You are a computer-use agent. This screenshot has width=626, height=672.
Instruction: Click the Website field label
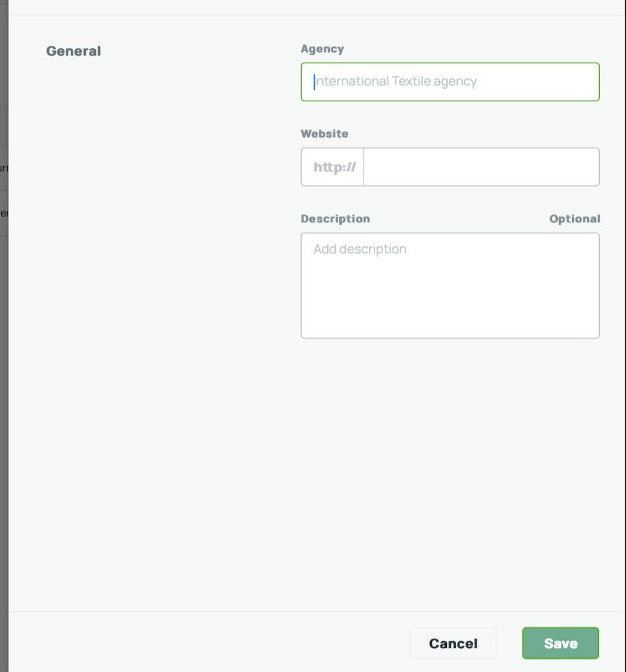[325, 133]
